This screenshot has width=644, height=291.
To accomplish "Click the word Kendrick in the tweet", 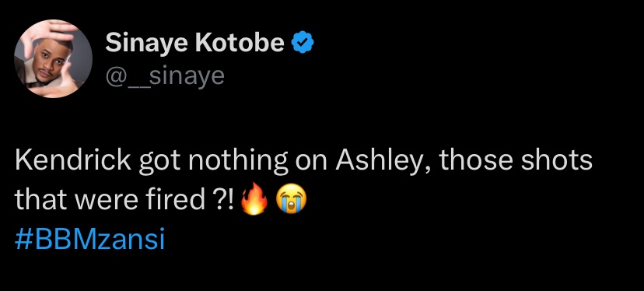I will pyautogui.click(x=73, y=161).
